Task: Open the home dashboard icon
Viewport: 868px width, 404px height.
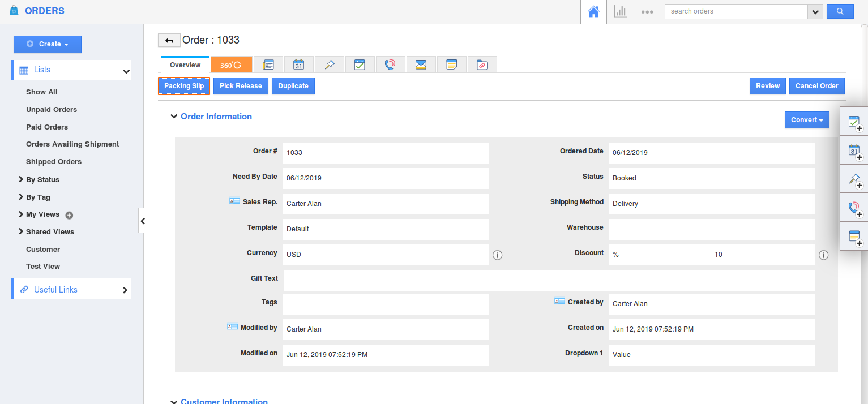Action: [x=593, y=11]
